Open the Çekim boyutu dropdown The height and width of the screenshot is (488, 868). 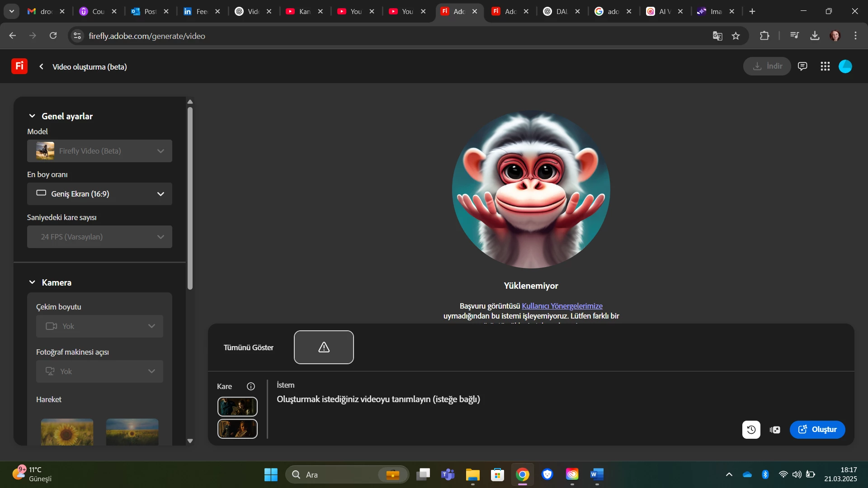pyautogui.click(x=99, y=326)
